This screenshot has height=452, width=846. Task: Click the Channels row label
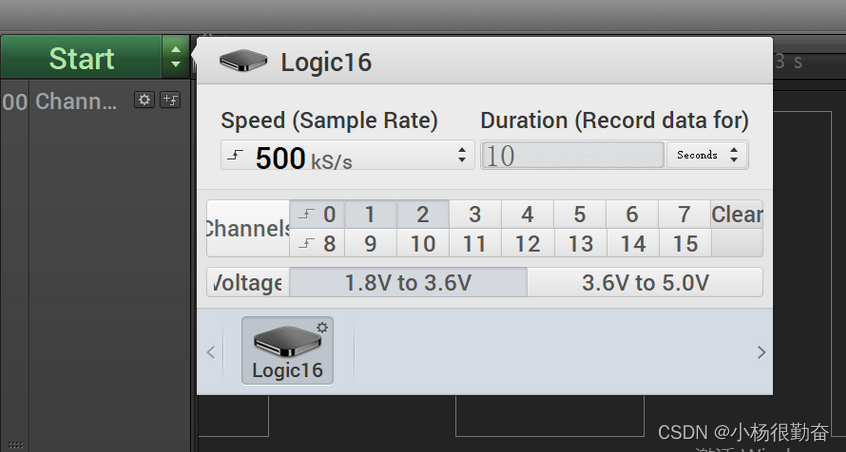(248, 229)
